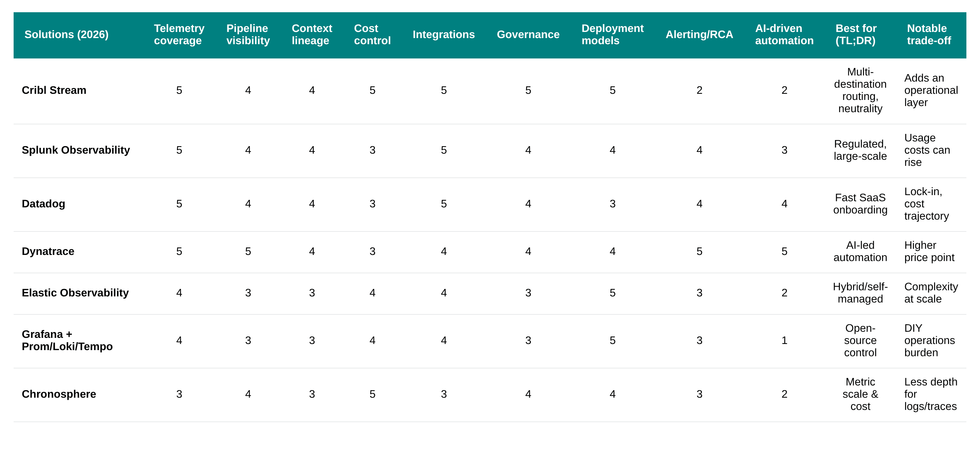Select the Solutions (2026) column header
The height and width of the screenshot is (466, 980).
tap(66, 35)
